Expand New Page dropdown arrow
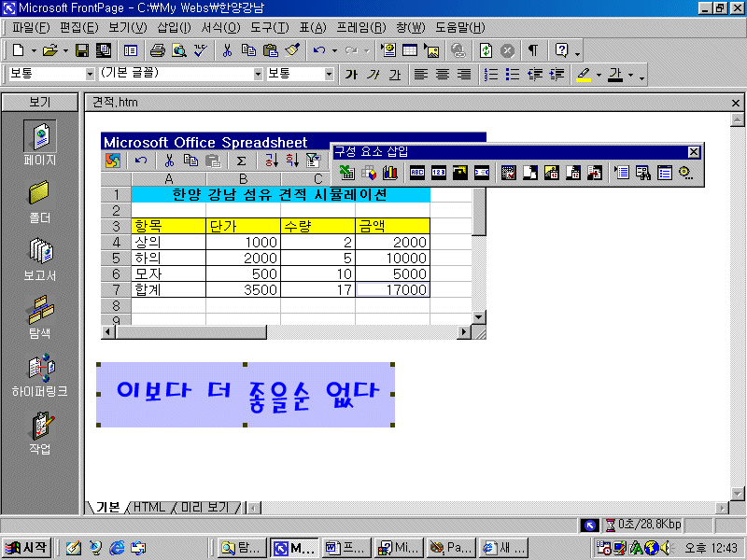This screenshot has width=747, height=560. (x=34, y=50)
